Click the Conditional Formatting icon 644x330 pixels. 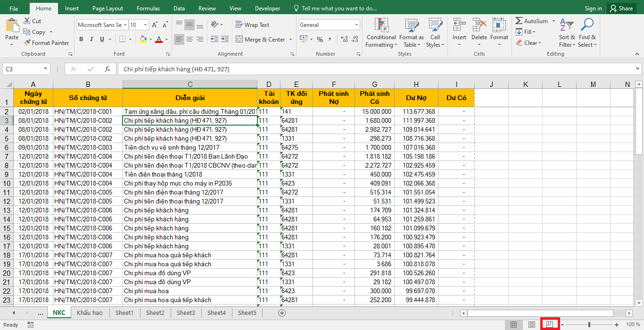click(x=381, y=25)
